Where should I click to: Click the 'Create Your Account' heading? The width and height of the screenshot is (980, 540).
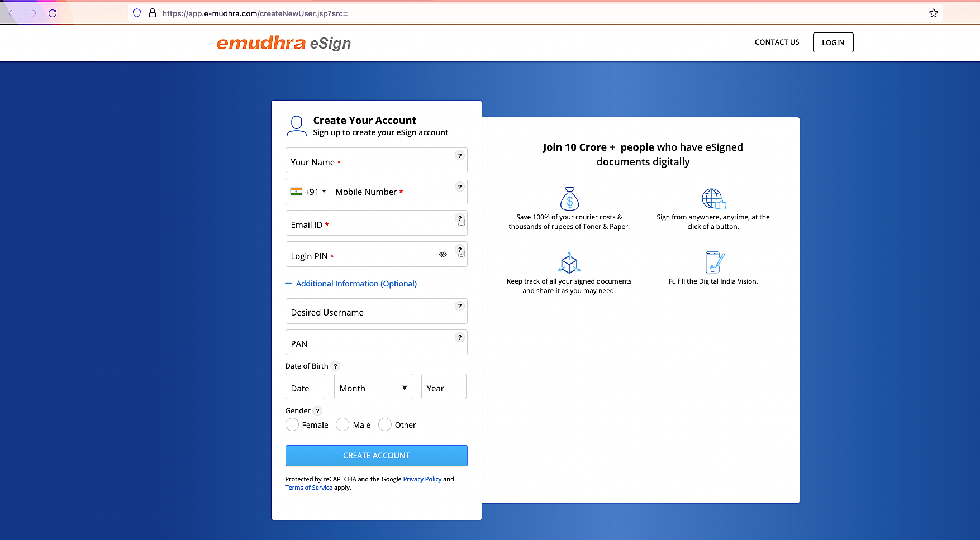(x=365, y=121)
